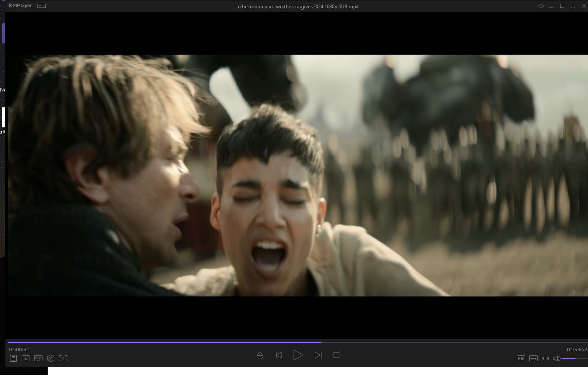Enter fullscreen mode from title bar

coord(573,6)
